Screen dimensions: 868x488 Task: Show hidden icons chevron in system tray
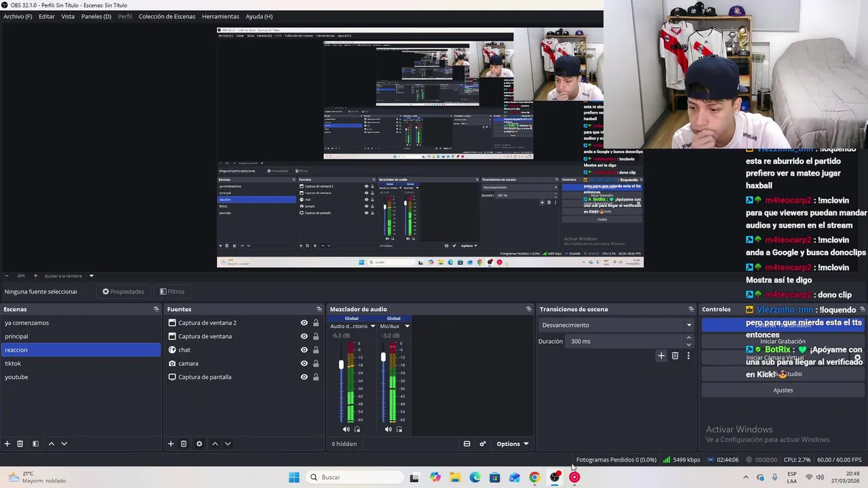[x=745, y=477]
